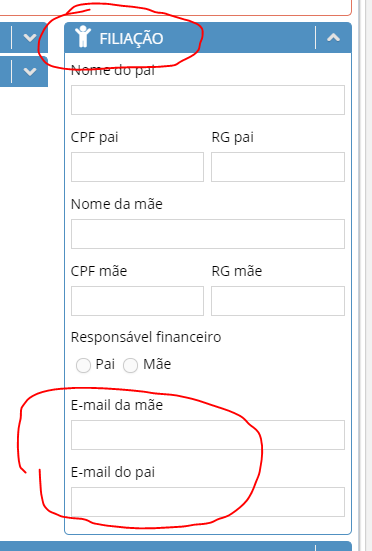Focus the Nome do pai field

tap(208, 100)
